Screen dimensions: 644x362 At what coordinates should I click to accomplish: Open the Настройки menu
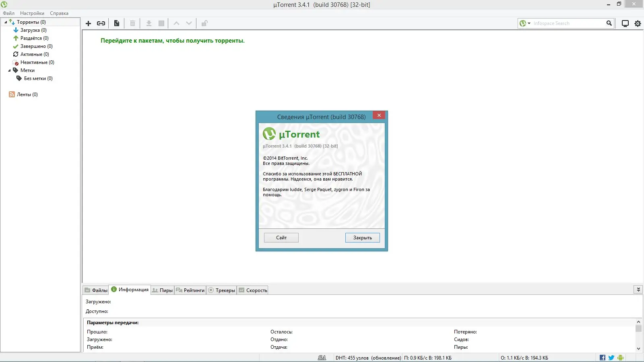[32, 13]
